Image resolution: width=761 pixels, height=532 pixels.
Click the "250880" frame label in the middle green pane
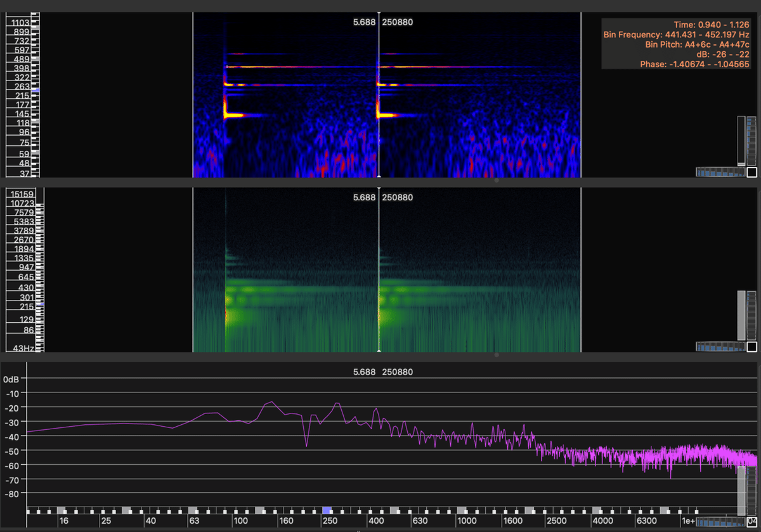398,197
